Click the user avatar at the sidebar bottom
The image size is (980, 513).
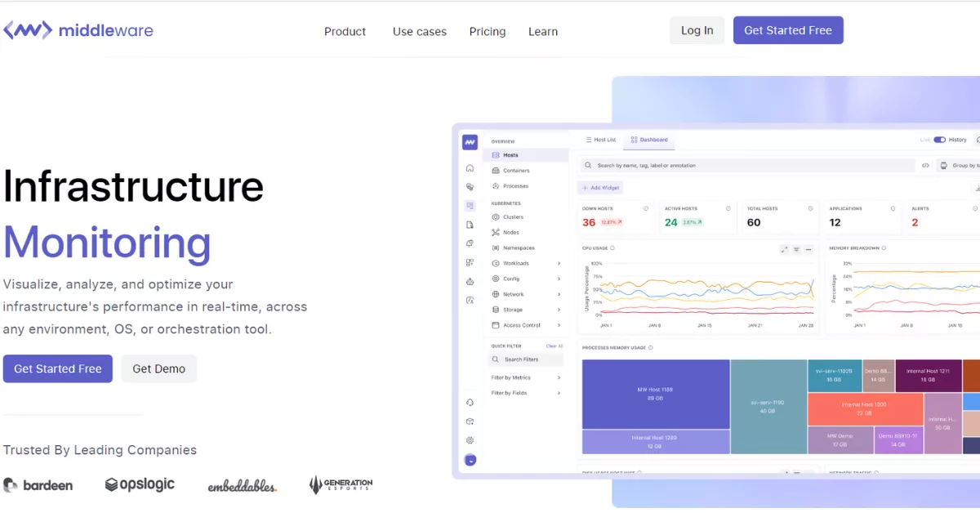coord(470,460)
